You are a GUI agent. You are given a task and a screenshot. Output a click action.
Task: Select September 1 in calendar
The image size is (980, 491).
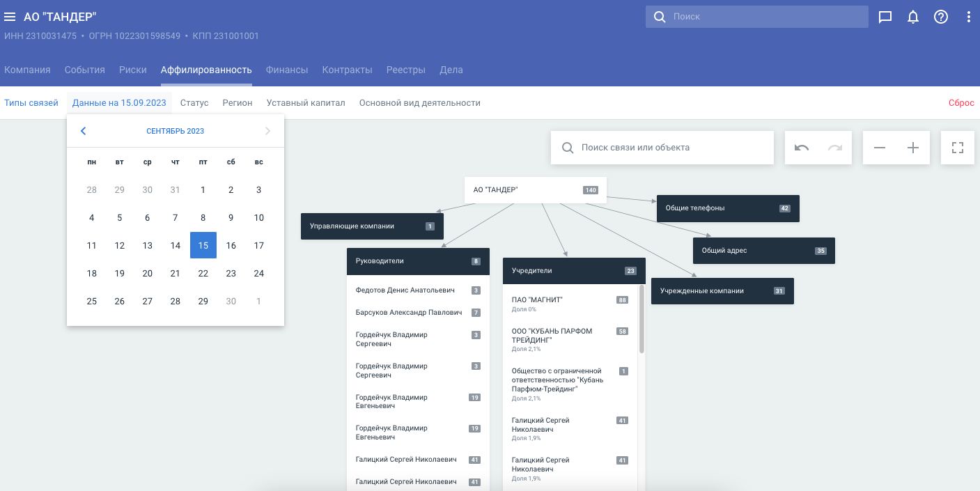point(203,189)
